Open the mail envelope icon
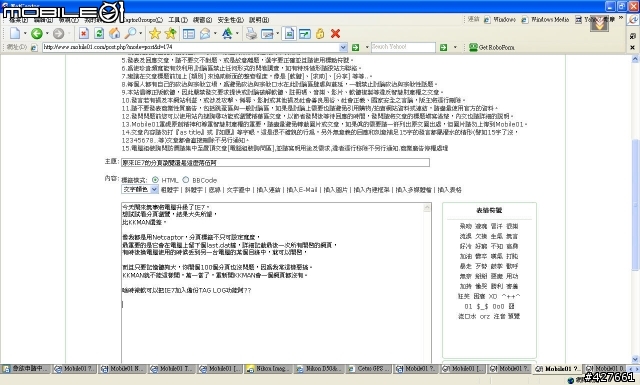 pyautogui.click(x=205, y=33)
